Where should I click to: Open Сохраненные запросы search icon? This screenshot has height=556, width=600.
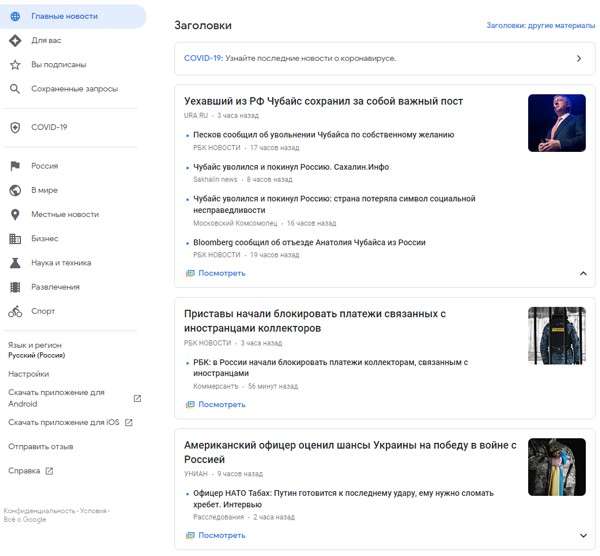pos(15,88)
